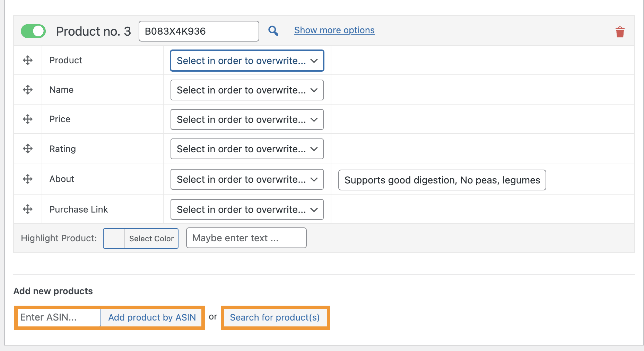Expand the Purchase Link overwrite dropdown
The width and height of the screenshot is (644, 351).
coord(246,209)
